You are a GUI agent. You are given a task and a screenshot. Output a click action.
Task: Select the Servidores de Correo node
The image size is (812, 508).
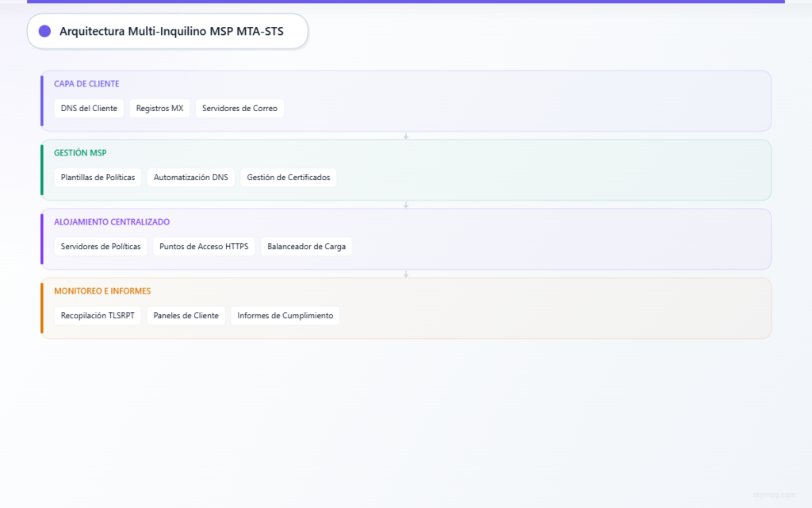(x=239, y=108)
